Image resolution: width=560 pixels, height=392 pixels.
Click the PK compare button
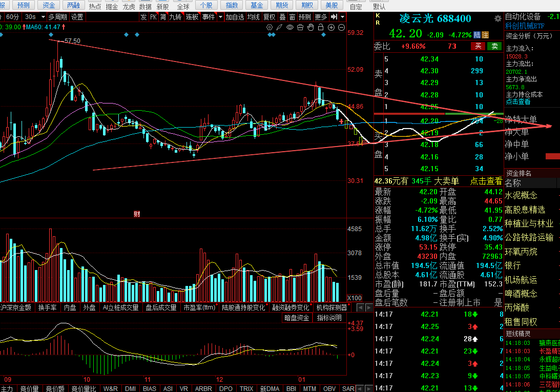pyautogui.click(x=153, y=17)
